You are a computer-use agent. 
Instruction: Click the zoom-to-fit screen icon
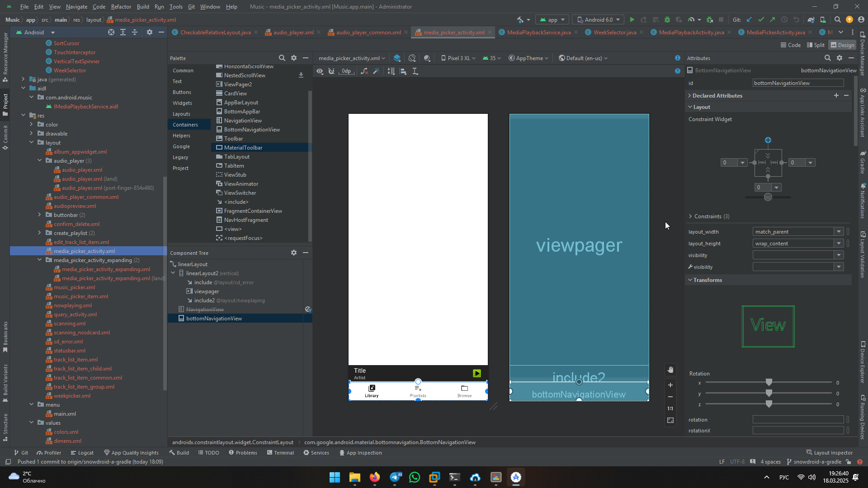(x=670, y=420)
